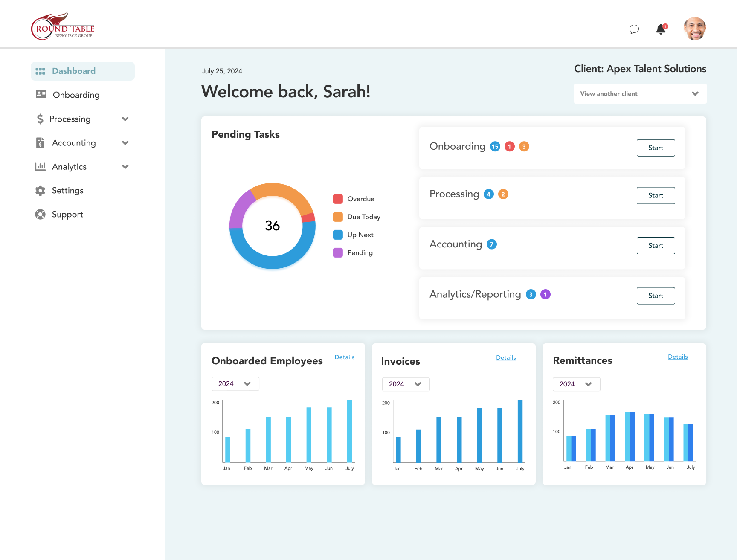Open the 2024 dropdown under Invoices
Viewport: 737px width, 560px height.
pos(406,384)
